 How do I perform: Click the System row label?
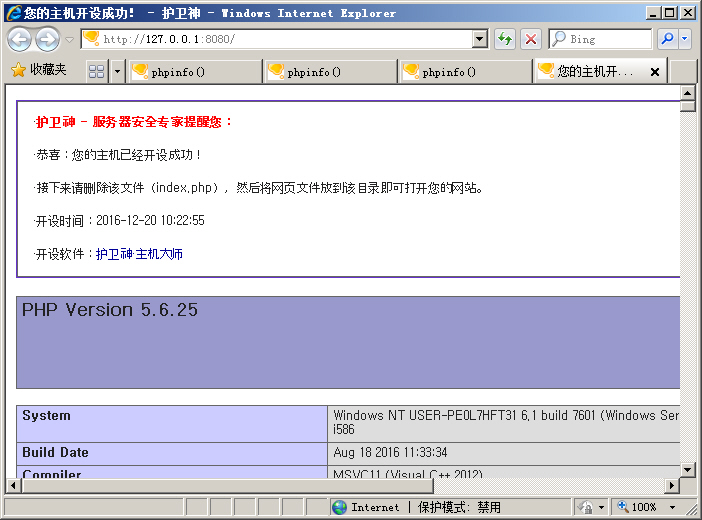pyautogui.click(x=47, y=416)
